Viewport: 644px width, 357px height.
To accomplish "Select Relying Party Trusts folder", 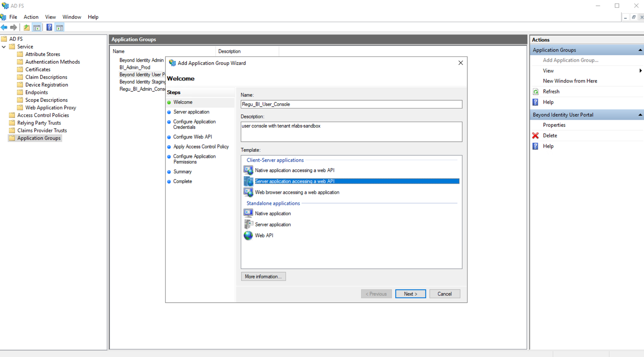I will pyautogui.click(x=39, y=123).
